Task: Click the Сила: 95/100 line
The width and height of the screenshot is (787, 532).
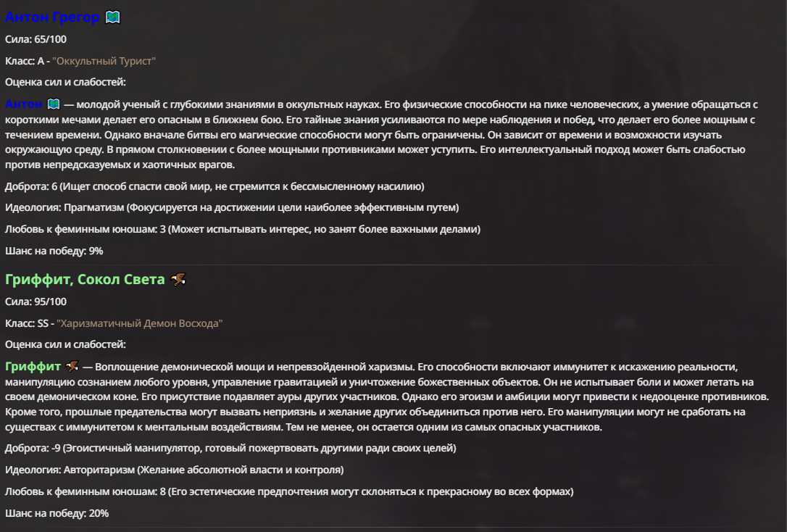Action: (x=36, y=302)
